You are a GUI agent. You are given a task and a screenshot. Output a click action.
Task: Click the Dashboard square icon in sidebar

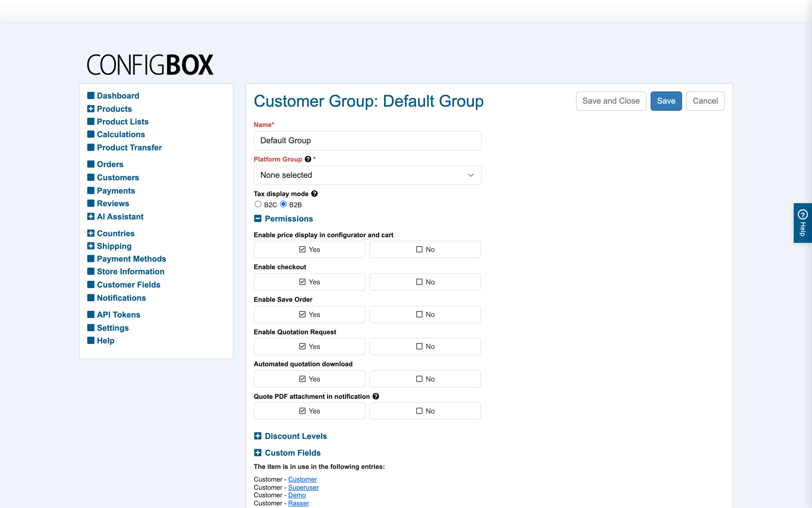91,96
